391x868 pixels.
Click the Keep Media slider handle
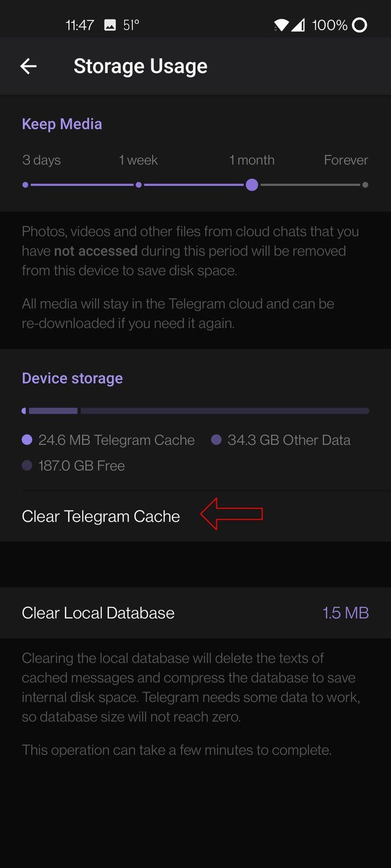click(x=252, y=185)
